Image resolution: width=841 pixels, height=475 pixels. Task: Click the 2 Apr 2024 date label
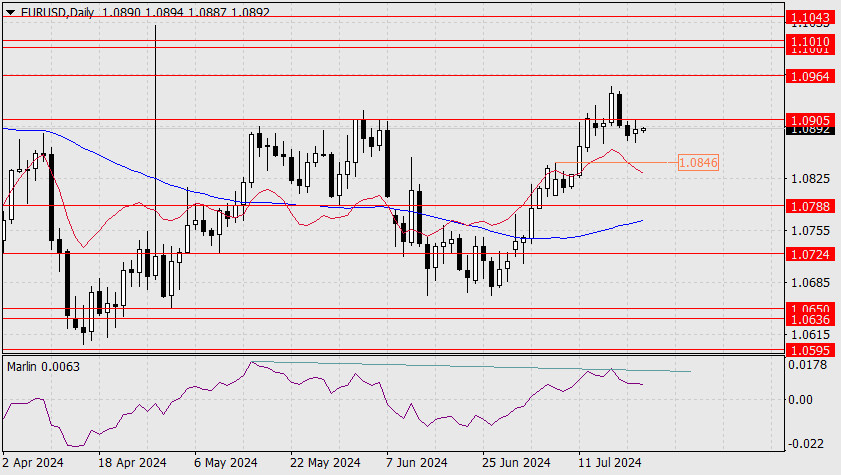(33, 463)
